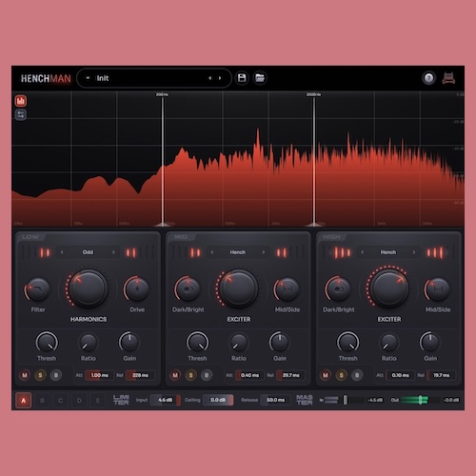Click the 200 Hz crossover line handle
The height and width of the screenshot is (476, 476).
coord(163,224)
